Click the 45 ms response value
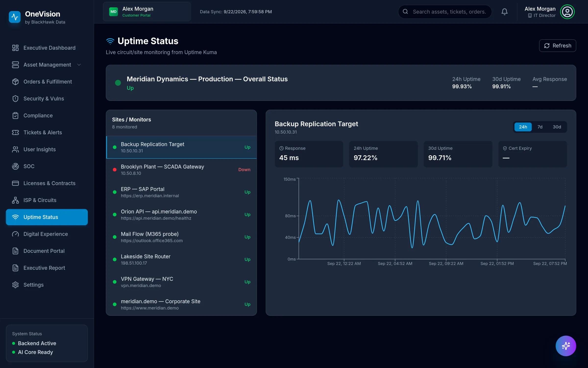 coord(289,158)
